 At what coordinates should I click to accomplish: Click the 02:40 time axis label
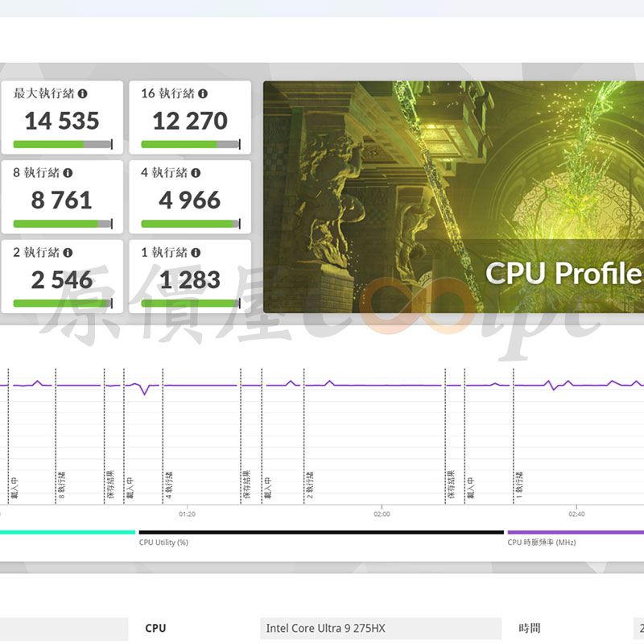coord(576,514)
